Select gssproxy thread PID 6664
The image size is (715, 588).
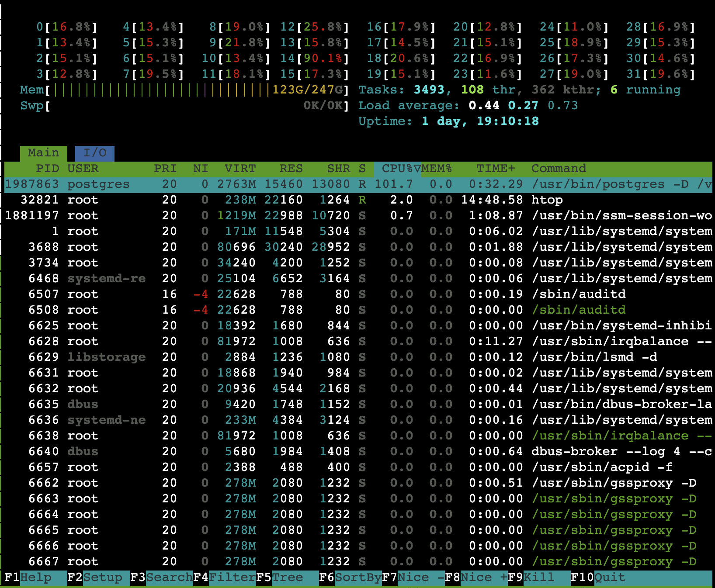coord(358,515)
